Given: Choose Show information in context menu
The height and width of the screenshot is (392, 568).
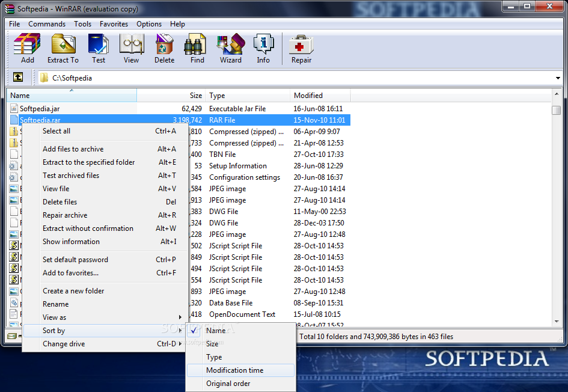Looking at the screenshot, I should pyautogui.click(x=105, y=242).
